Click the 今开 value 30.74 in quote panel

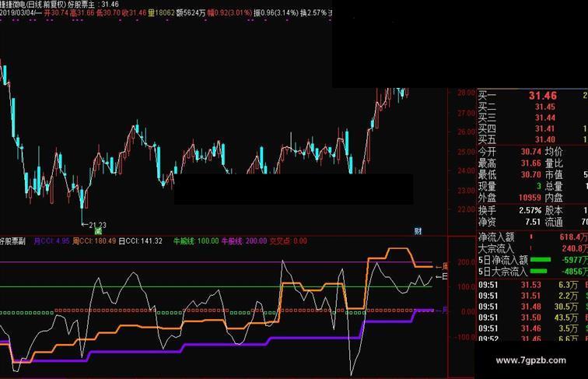[531, 152]
